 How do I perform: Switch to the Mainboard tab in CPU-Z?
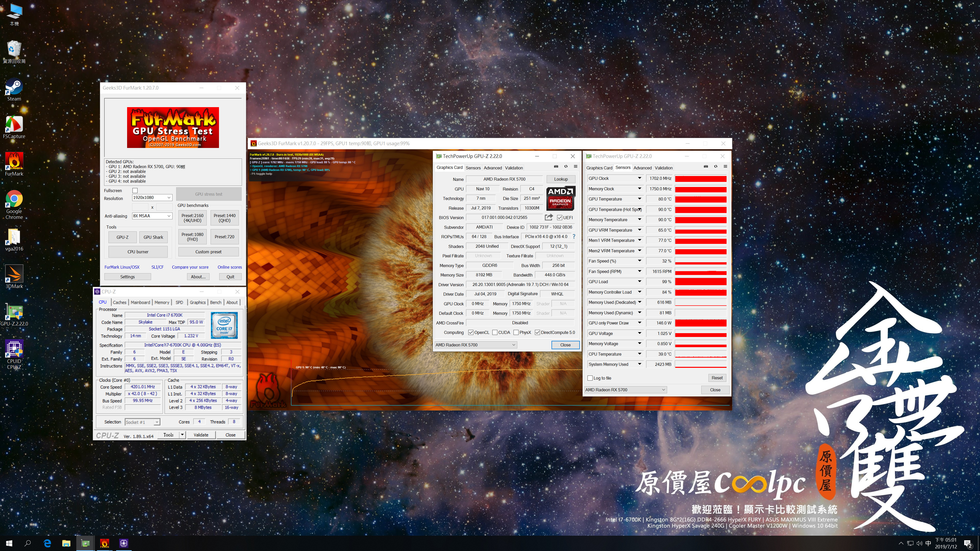point(140,302)
